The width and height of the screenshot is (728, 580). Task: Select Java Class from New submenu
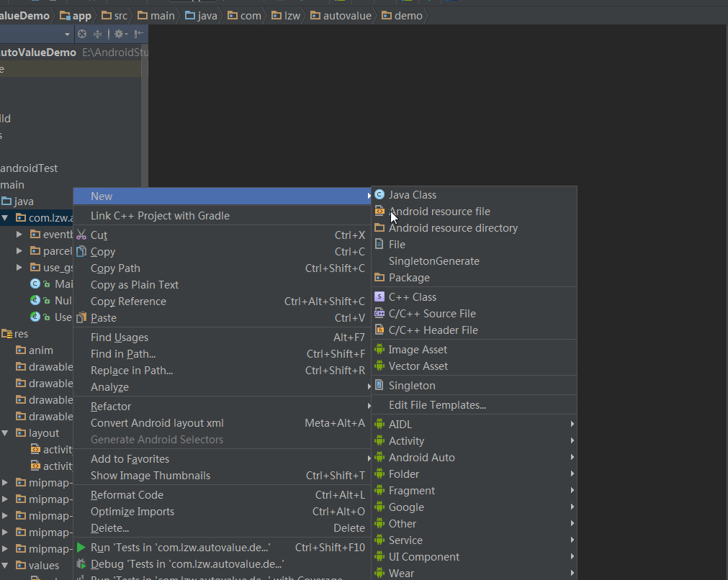(x=474, y=195)
